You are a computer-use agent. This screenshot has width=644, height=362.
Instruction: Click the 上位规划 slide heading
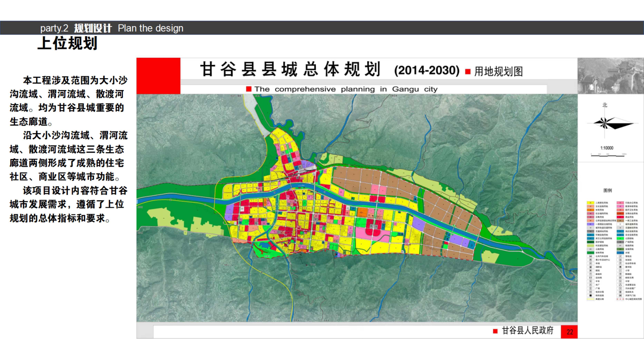tap(67, 43)
